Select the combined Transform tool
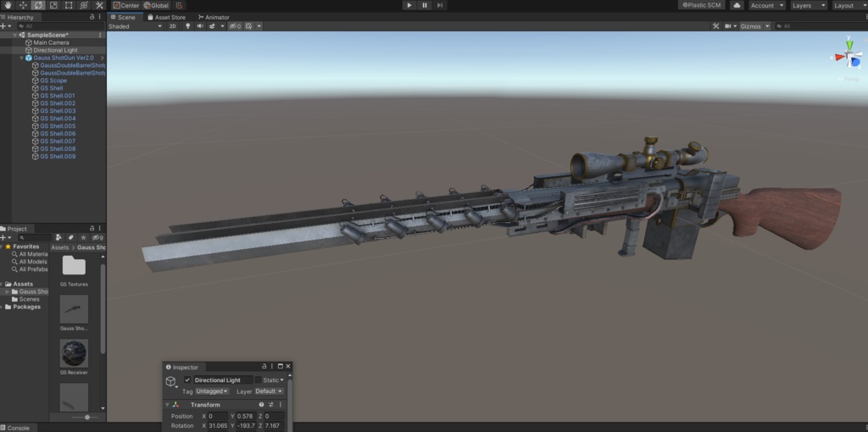 [84, 5]
